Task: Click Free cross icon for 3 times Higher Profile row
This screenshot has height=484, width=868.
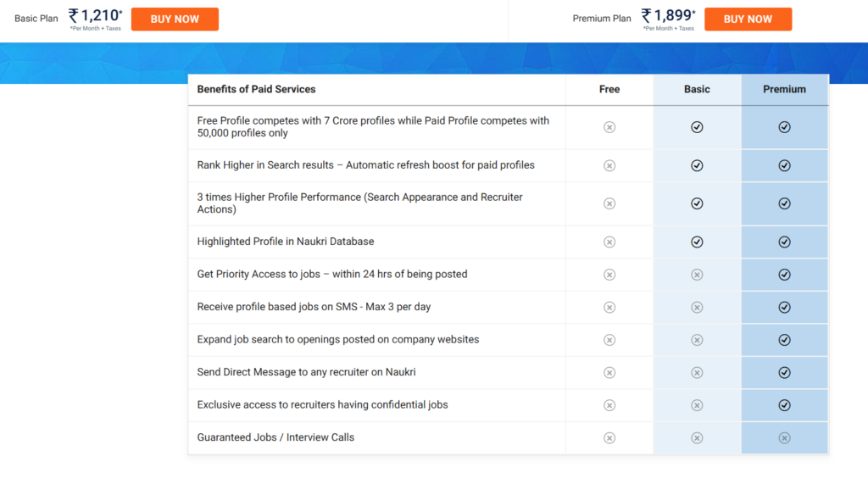Action: click(609, 203)
